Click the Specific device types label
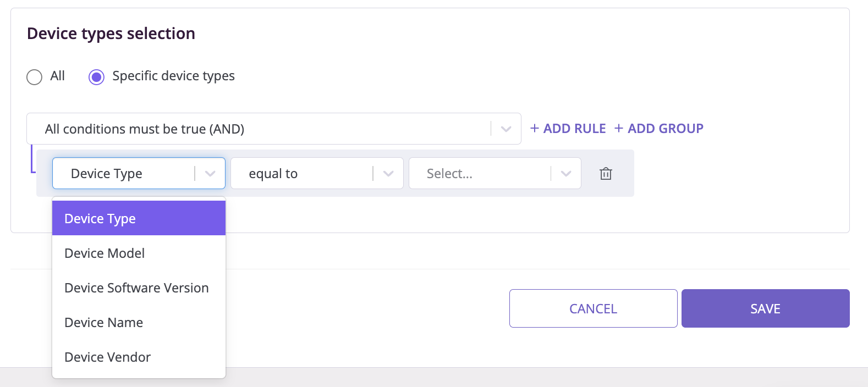Image resolution: width=868 pixels, height=387 pixels. pos(173,76)
